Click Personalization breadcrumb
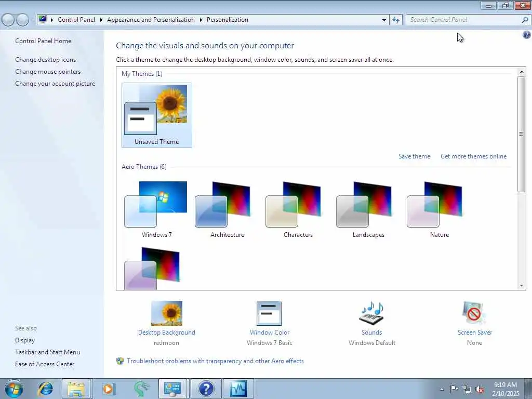Image resolution: width=532 pixels, height=399 pixels. (x=228, y=20)
